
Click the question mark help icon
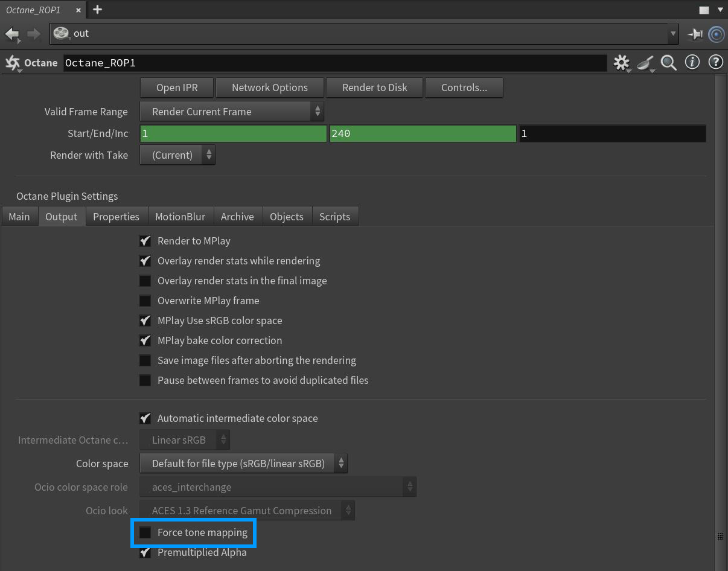point(715,62)
